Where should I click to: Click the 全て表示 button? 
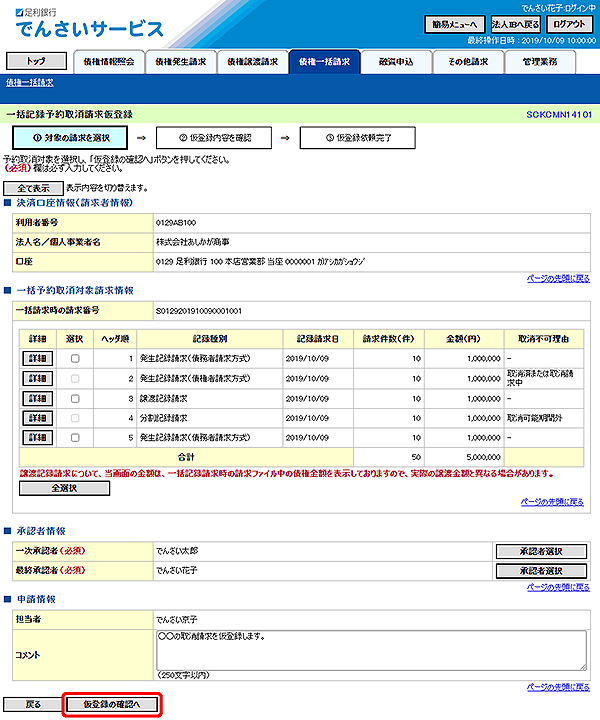click(x=33, y=188)
